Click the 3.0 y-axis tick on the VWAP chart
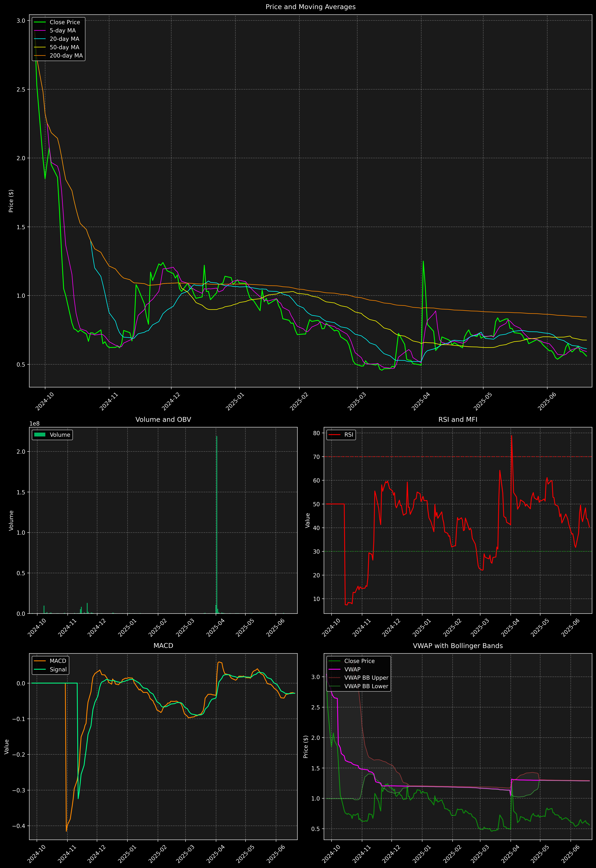Image resolution: width=596 pixels, height=868 pixels. click(316, 677)
